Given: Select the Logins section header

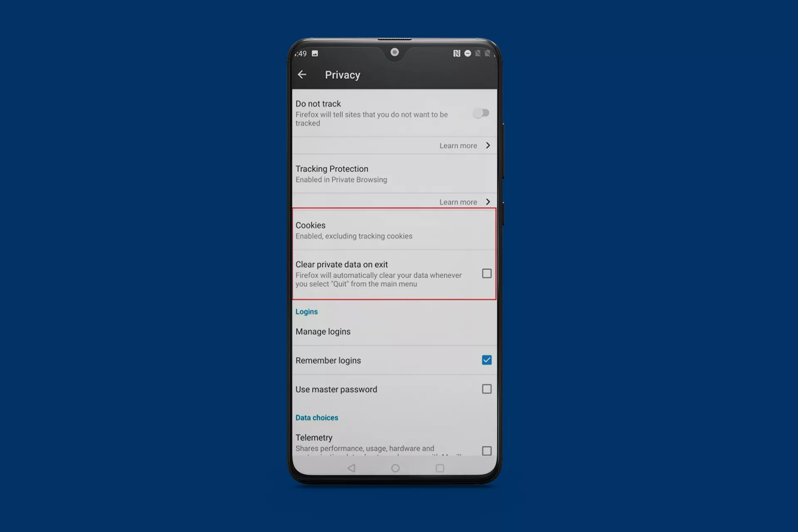Looking at the screenshot, I should tap(306, 311).
